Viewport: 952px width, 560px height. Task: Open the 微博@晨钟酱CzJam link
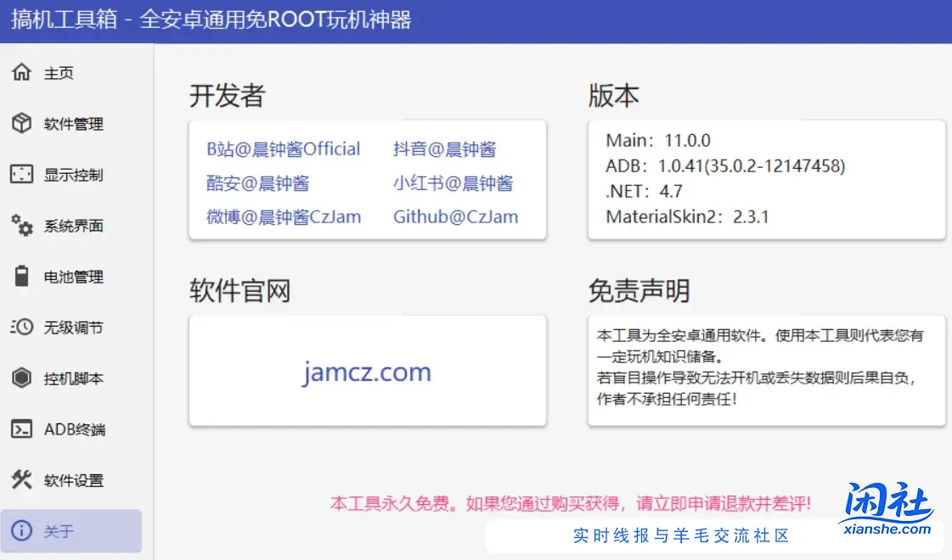(x=282, y=216)
